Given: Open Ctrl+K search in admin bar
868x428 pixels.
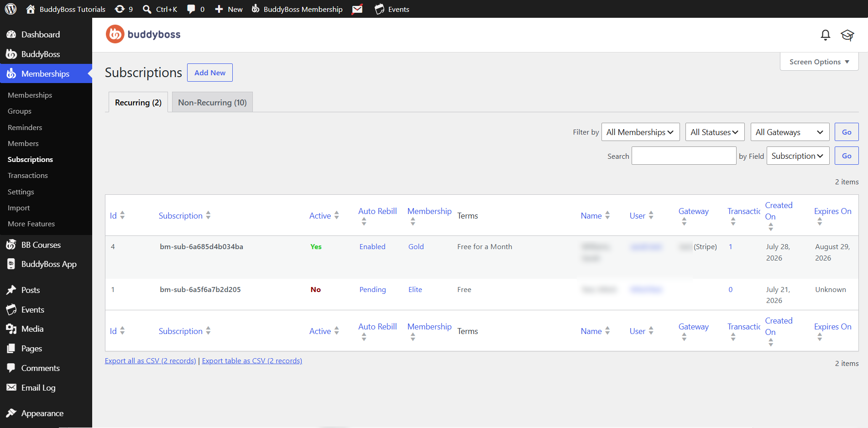Looking at the screenshot, I should point(160,9).
